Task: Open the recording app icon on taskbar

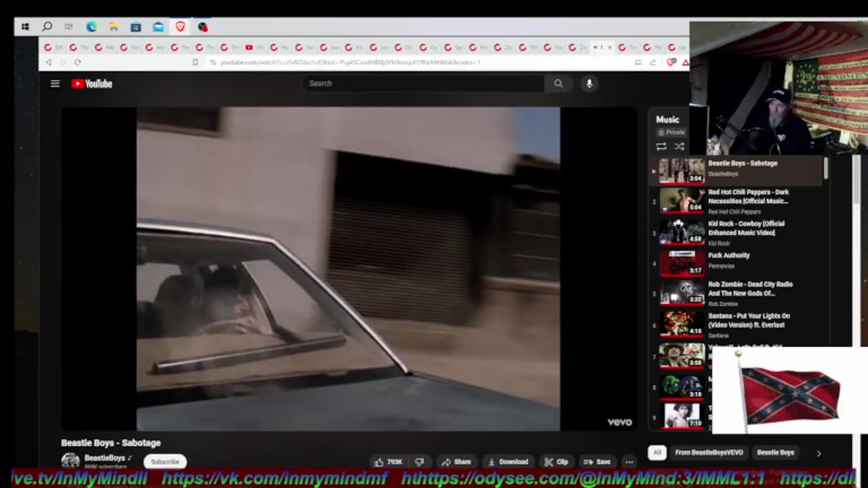Action: click(203, 26)
